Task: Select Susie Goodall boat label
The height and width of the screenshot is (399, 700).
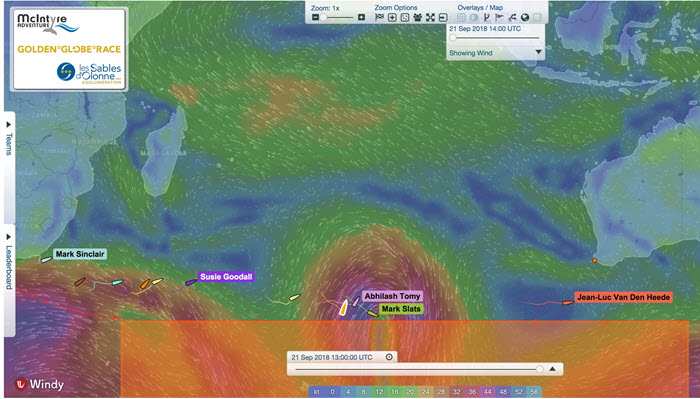Action: pos(226,277)
